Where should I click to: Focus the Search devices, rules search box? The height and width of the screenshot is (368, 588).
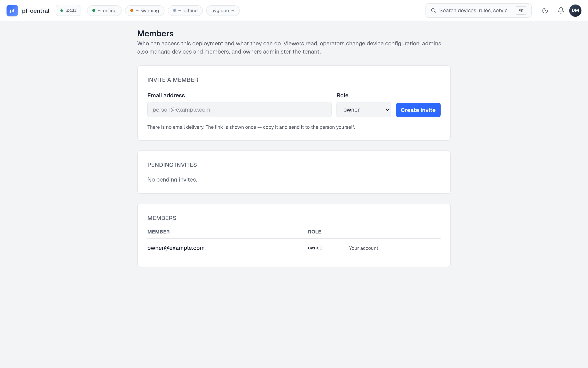click(x=478, y=10)
